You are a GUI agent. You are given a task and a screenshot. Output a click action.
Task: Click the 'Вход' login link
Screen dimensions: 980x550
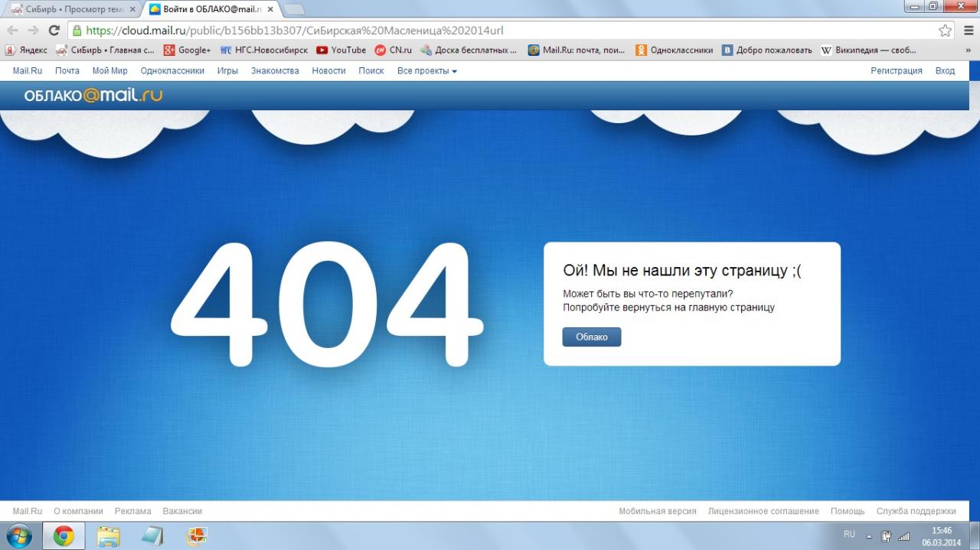[945, 71]
